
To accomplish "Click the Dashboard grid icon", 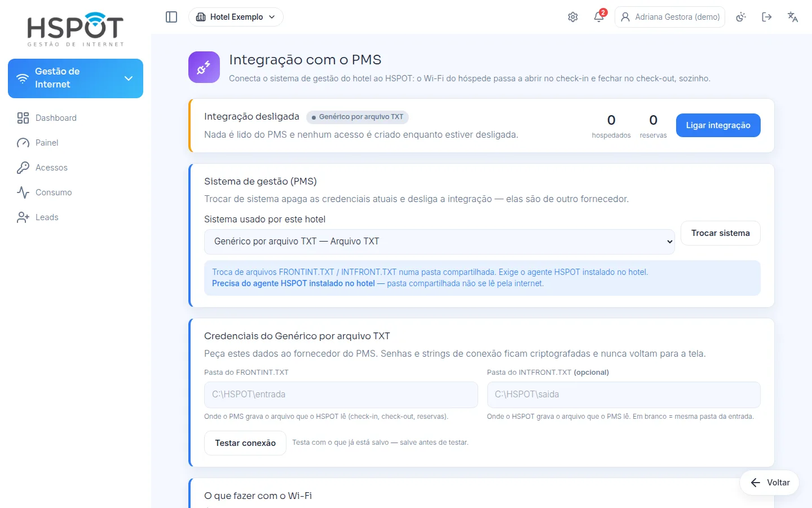I will pos(23,118).
